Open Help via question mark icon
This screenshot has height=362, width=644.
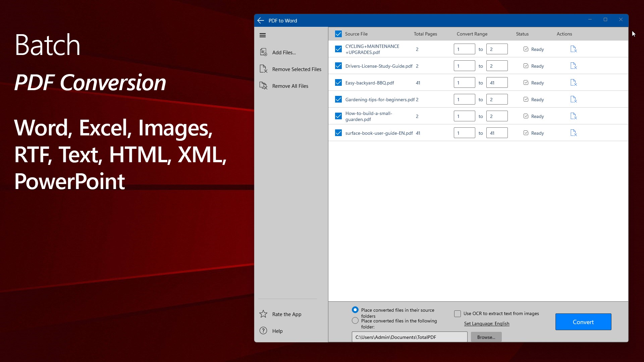point(263,331)
